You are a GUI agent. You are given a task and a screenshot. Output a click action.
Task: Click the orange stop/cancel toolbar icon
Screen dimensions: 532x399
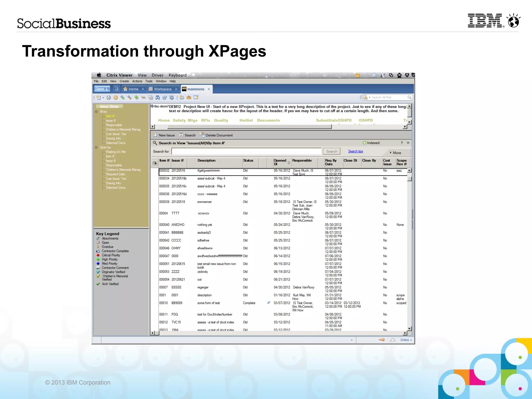(116, 98)
